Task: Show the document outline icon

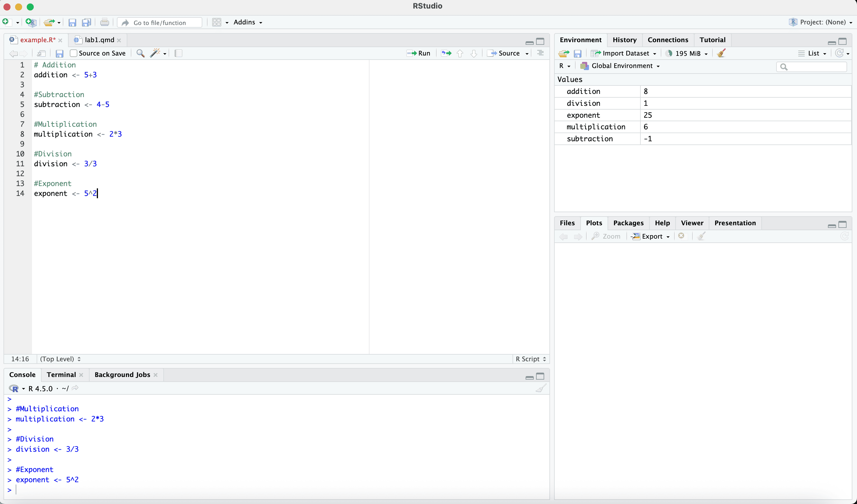Action: point(540,53)
